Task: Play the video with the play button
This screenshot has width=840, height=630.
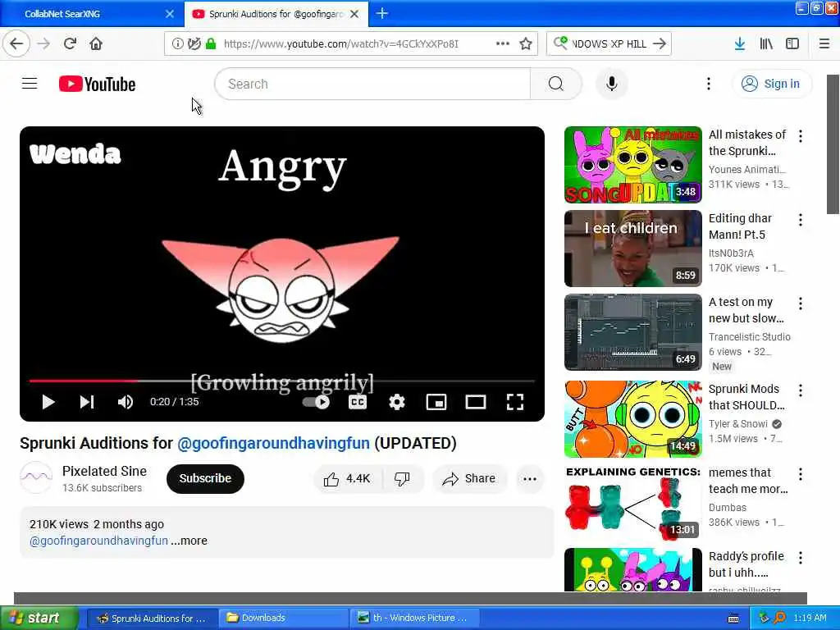Action: click(48, 402)
